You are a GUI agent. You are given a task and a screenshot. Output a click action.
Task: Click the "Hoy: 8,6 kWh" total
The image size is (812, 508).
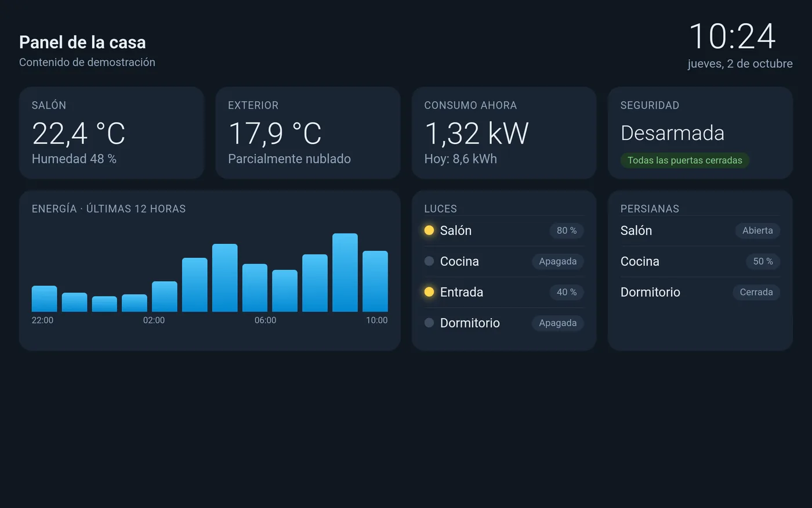461,159
